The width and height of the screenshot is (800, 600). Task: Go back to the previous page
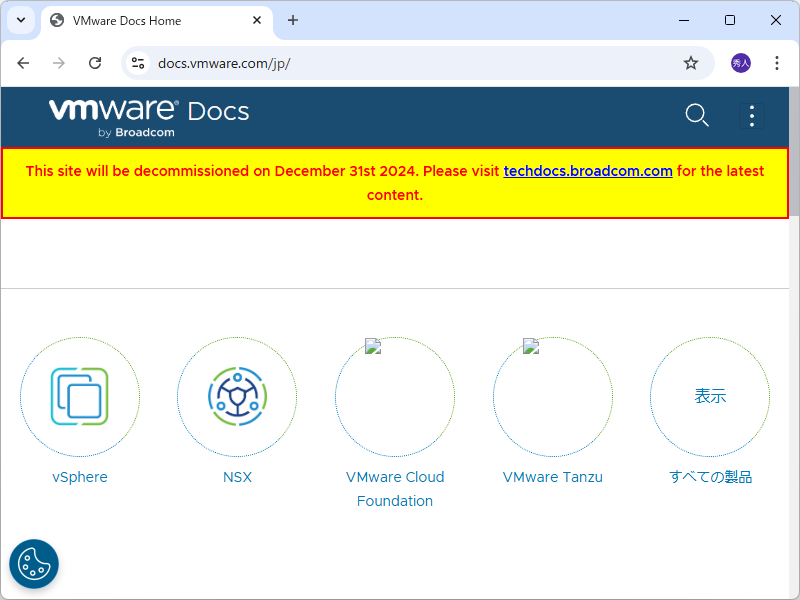(x=23, y=62)
